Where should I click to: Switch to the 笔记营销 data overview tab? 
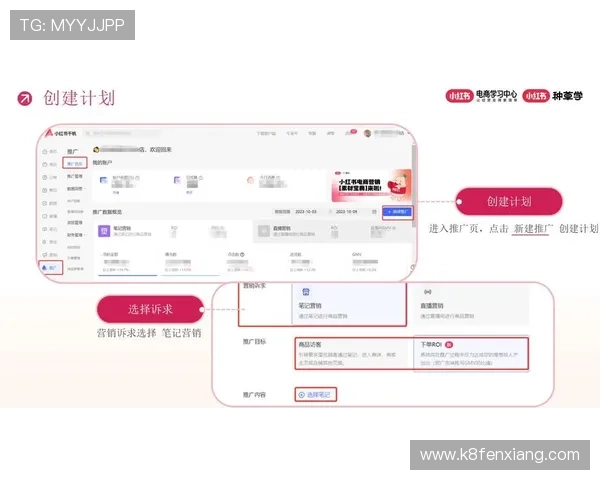pyautogui.click(x=172, y=231)
